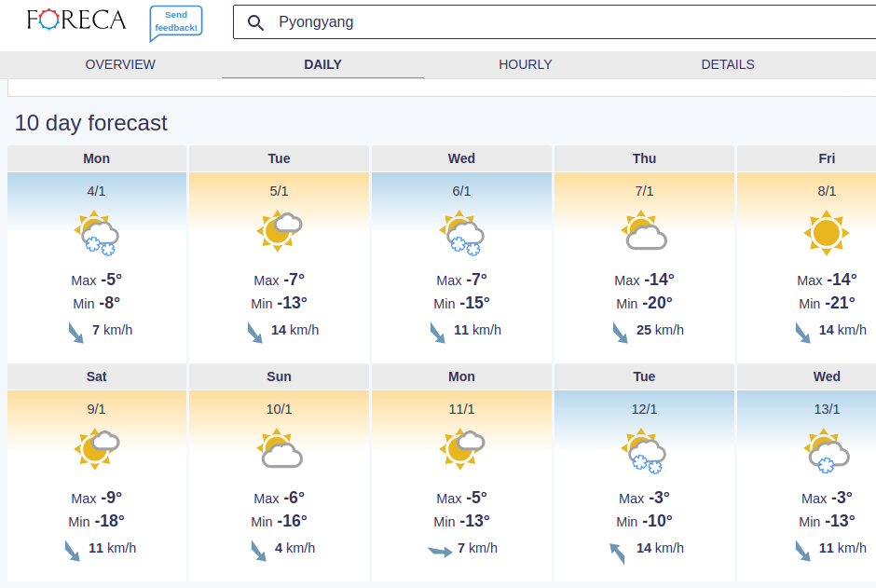The image size is (876, 588).
Task: Click the Foreca logo
Action: coord(76,20)
